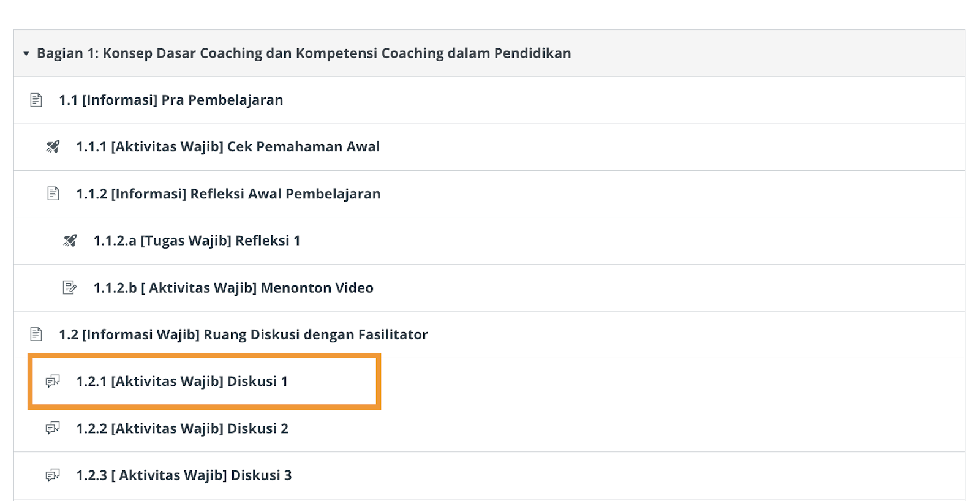Click the Bagian 1 section header title

pos(304,53)
